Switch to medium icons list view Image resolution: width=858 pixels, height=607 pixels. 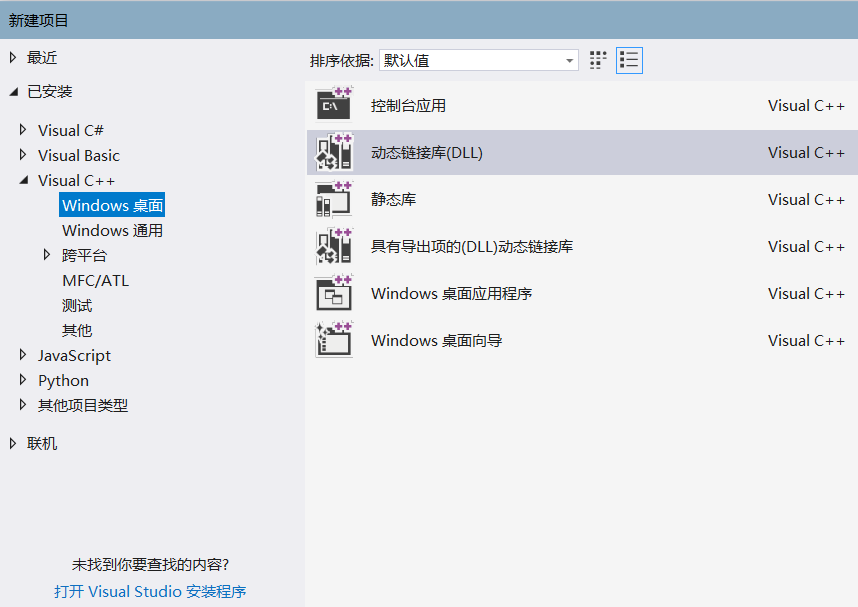(629, 60)
